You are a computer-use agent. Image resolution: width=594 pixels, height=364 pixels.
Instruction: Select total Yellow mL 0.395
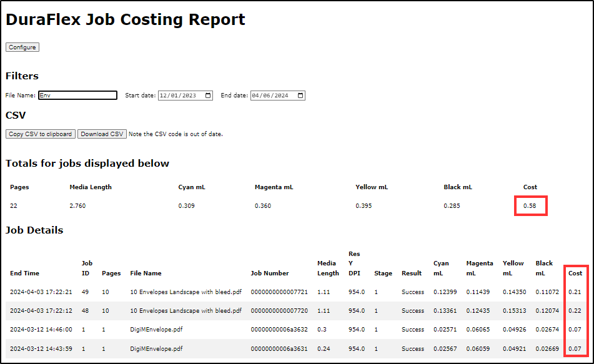pyautogui.click(x=364, y=206)
